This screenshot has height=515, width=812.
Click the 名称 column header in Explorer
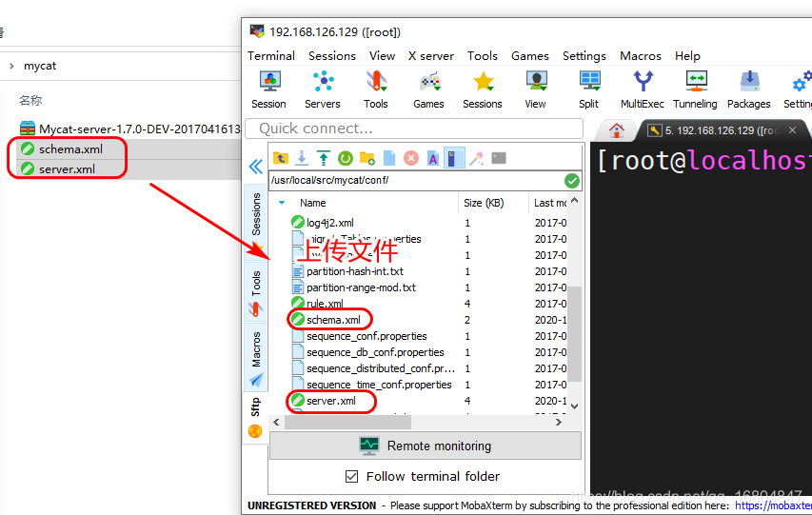click(30, 101)
